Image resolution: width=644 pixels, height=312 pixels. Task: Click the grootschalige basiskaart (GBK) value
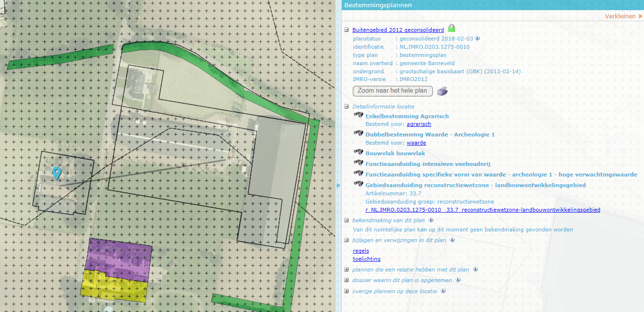coord(460,71)
